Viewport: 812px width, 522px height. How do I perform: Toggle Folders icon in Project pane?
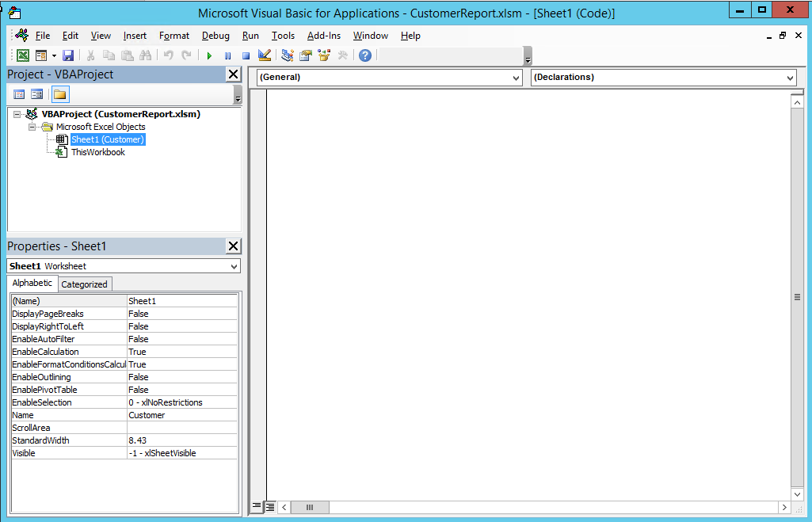[60, 94]
